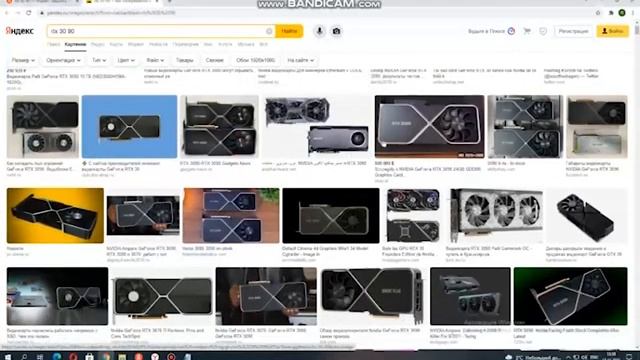Screen dimensions: 640x360
Task: Bookmark this page with the star icon
Action: (x=598, y=13)
